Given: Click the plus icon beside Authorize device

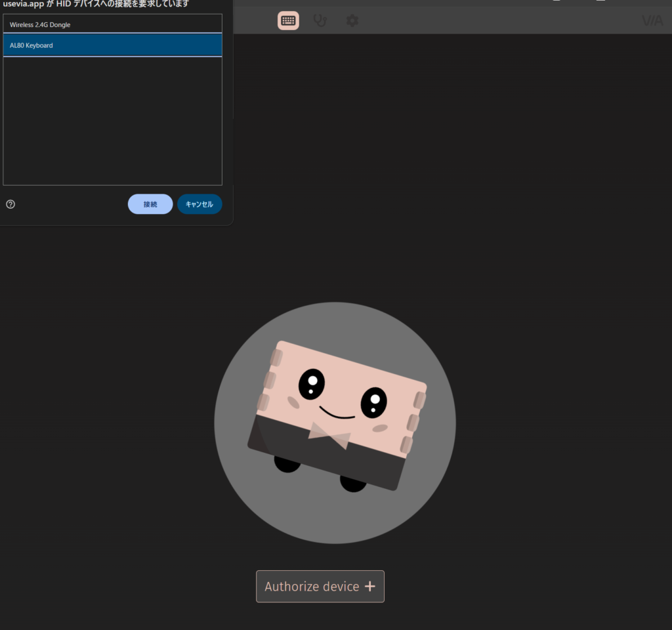Looking at the screenshot, I should (x=369, y=587).
